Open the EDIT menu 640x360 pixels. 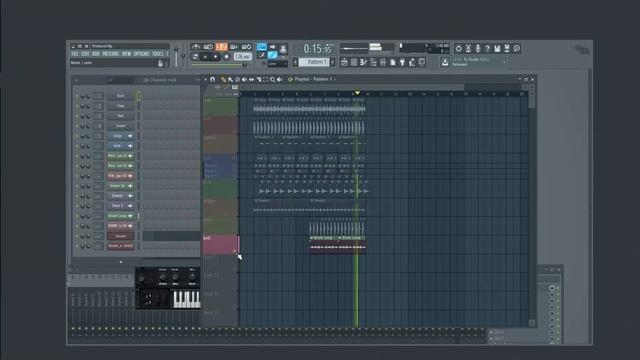(x=85, y=54)
